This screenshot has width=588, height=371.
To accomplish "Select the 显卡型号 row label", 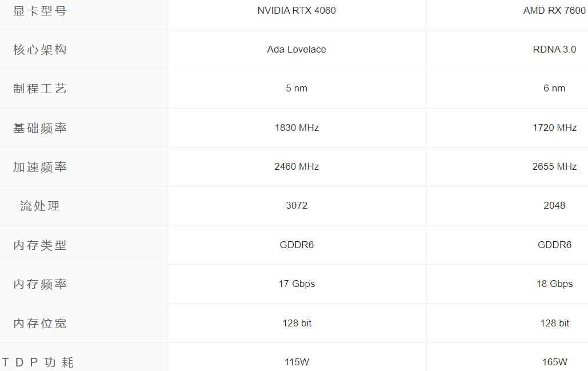I will click(x=40, y=11).
